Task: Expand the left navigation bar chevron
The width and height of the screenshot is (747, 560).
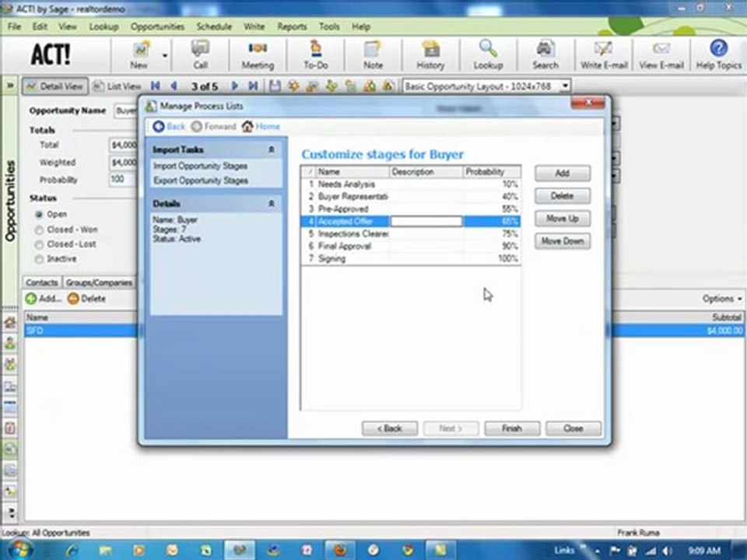Action: (x=9, y=86)
